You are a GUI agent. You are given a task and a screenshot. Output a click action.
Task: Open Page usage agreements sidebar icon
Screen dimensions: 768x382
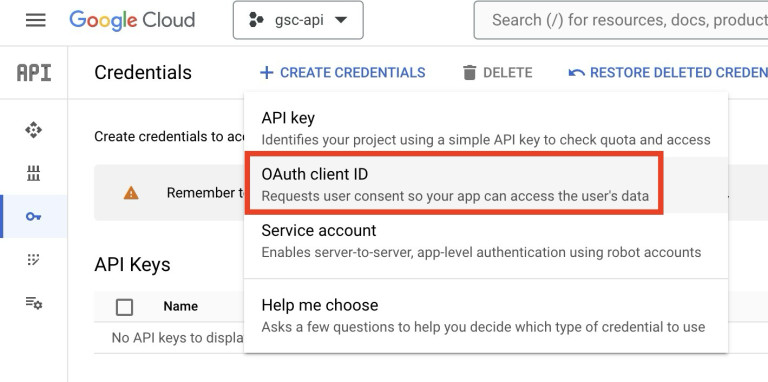coord(34,303)
